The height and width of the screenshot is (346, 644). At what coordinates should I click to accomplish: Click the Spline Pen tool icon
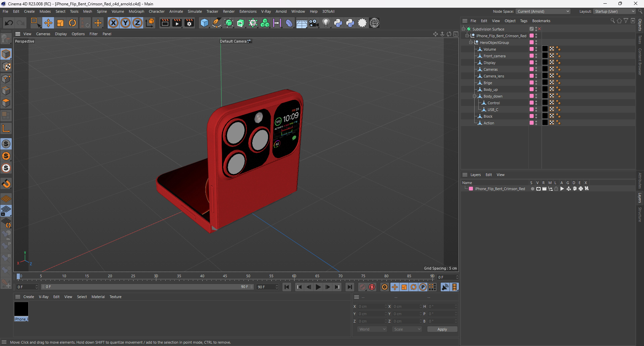coord(217,23)
